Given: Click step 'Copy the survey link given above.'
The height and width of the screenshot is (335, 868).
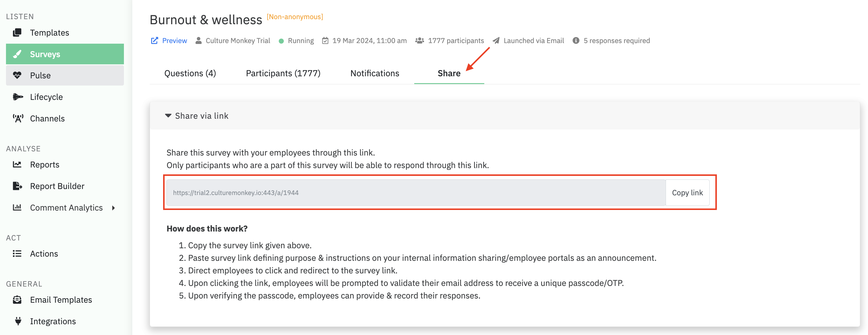Looking at the screenshot, I should (250, 245).
